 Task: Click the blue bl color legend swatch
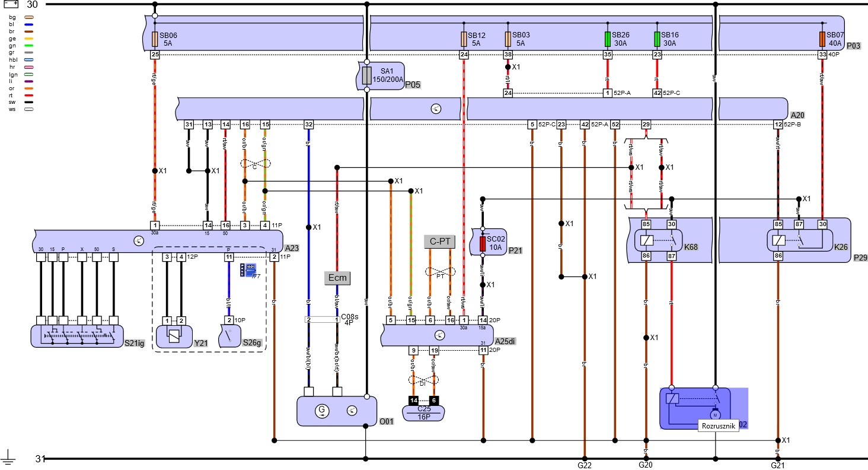(28, 24)
